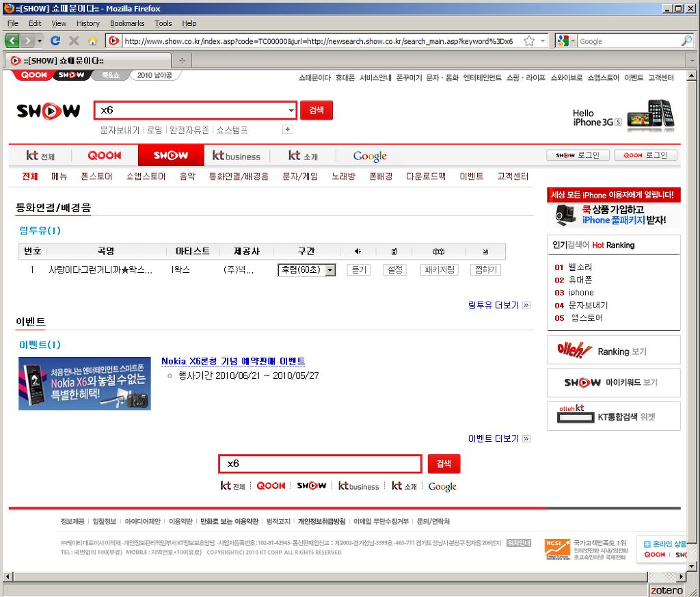Viewport: 700px width, 597px height.
Task: Bookmark this page with star icon
Action: [x=529, y=41]
